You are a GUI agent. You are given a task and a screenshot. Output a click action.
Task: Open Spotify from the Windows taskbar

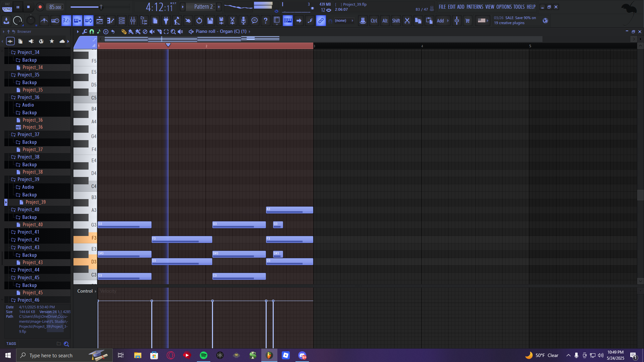(x=204, y=355)
